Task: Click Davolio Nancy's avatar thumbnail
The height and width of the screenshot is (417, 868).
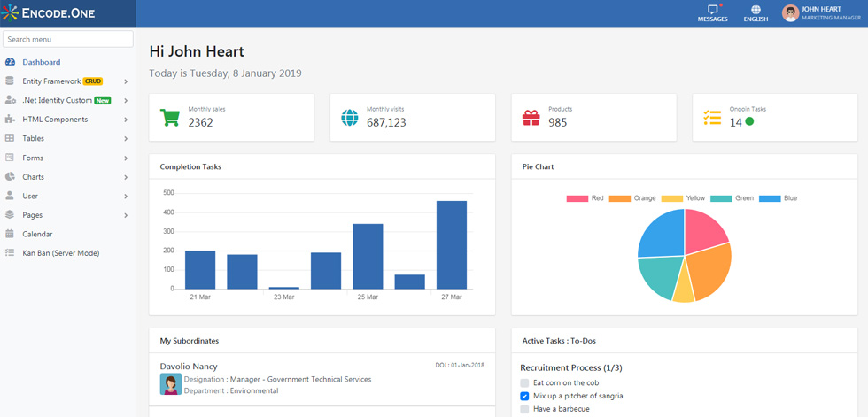Action: coord(170,384)
